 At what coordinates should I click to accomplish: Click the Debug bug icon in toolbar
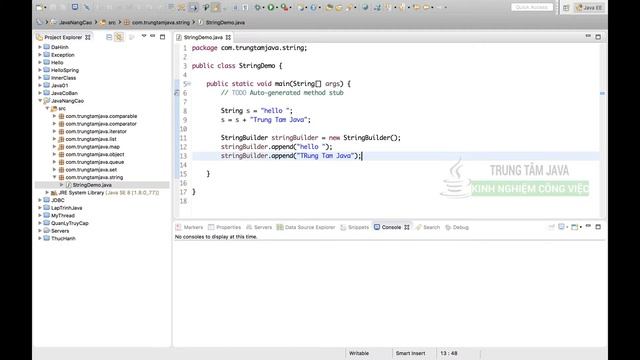[x=258, y=7]
